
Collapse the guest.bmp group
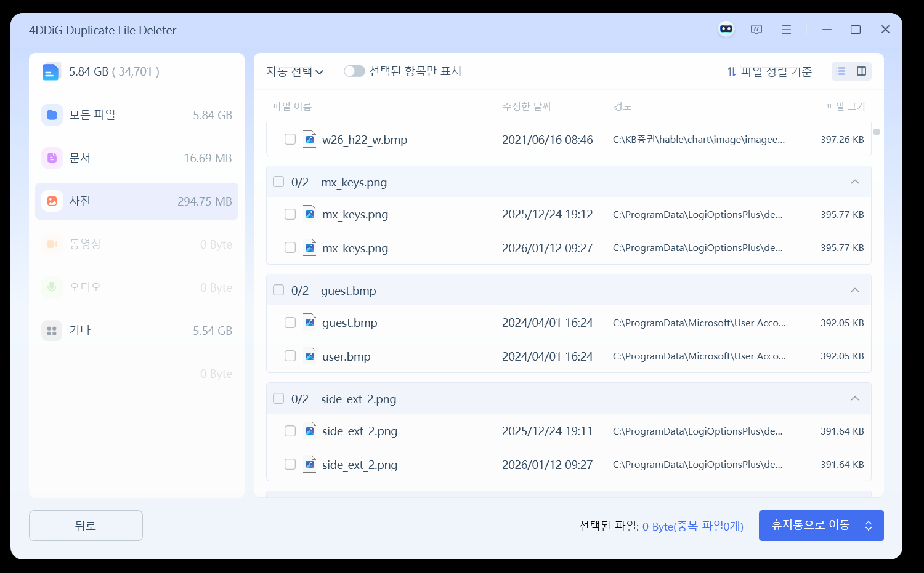pos(855,290)
